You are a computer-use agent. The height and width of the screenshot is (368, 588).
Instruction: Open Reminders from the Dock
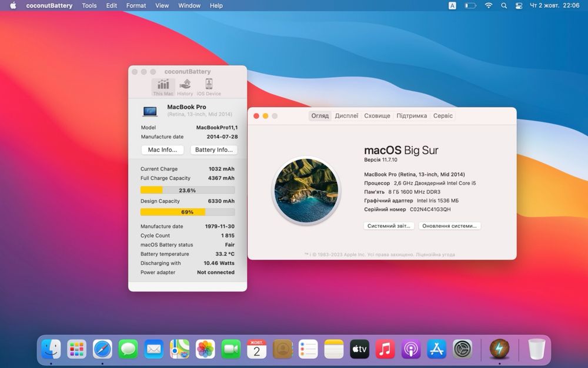click(x=308, y=349)
